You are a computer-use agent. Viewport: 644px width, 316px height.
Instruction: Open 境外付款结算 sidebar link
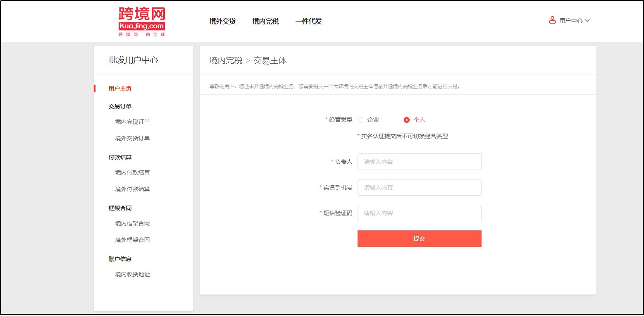tap(132, 189)
